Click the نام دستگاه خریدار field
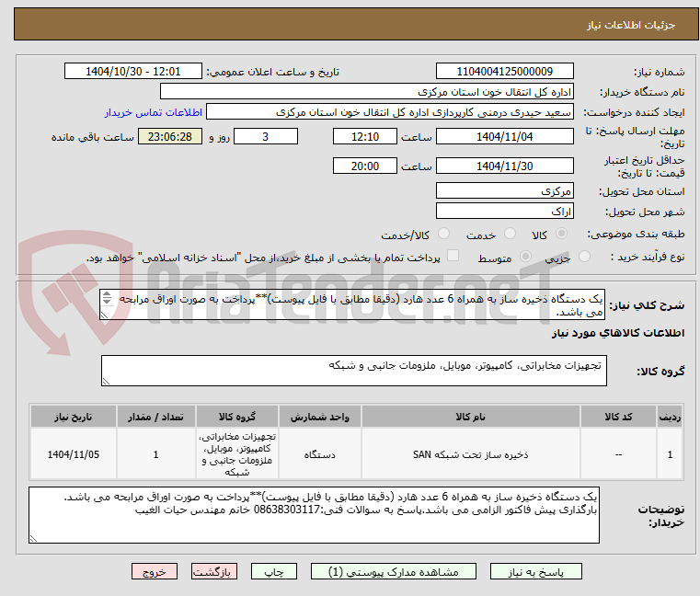 pos(366,92)
